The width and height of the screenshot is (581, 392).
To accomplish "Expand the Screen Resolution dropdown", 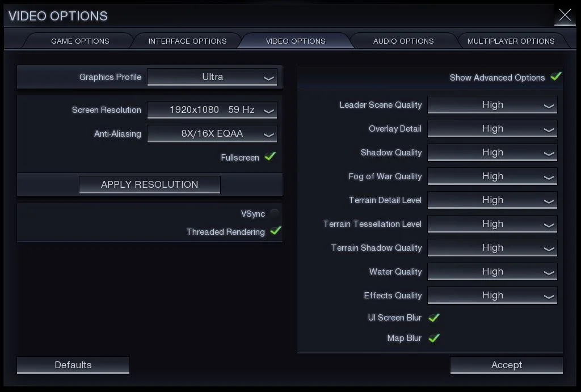I will coord(212,110).
